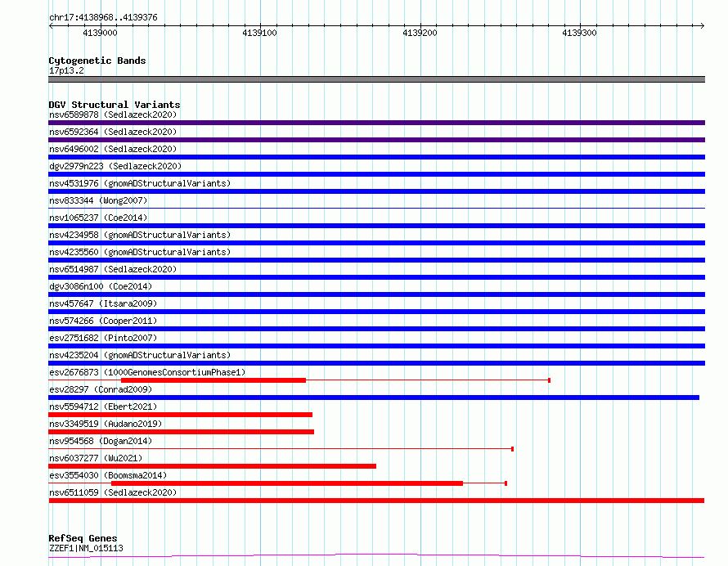
Task: Select the RefSeq Genes track title
Action: tap(83, 538)
